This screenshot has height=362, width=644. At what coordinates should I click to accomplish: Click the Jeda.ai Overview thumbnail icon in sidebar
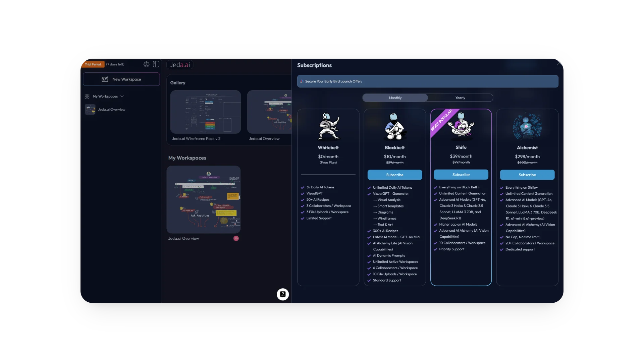[x=90, y=109]
